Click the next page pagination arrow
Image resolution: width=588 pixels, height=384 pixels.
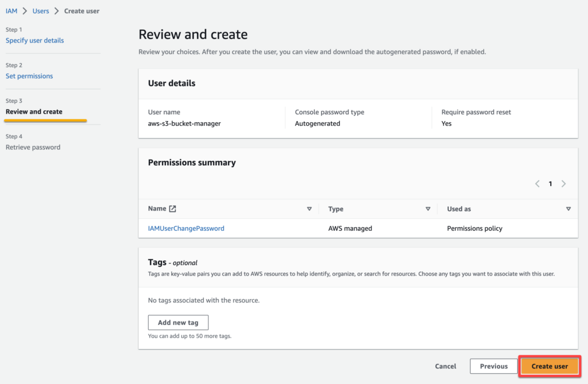pos(563,184)
